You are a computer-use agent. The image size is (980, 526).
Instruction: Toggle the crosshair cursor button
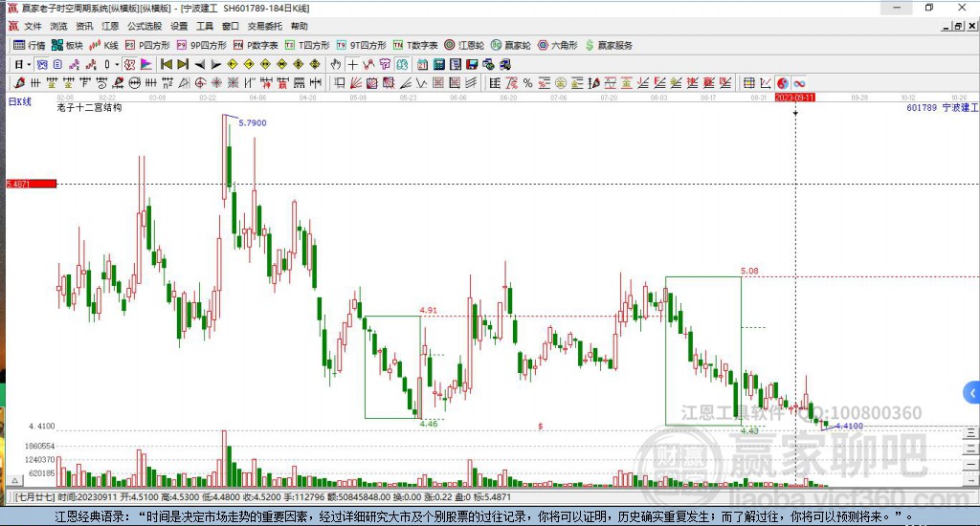click(x=352, y=64)
